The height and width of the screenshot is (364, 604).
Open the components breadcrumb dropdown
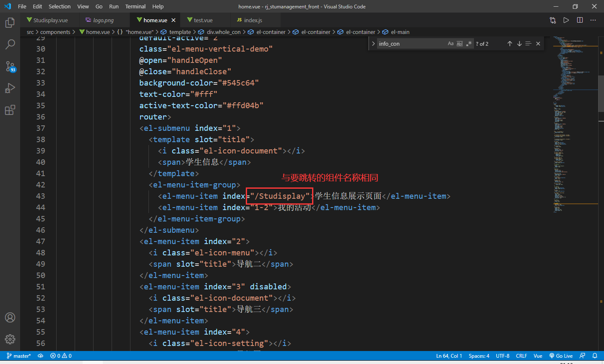55,32
